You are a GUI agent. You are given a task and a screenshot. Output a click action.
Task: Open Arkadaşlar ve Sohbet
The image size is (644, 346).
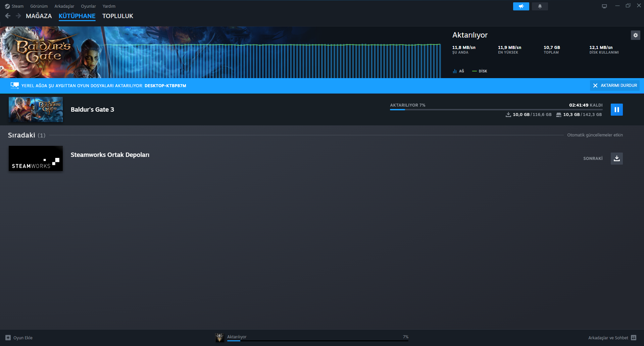point(608,338)
